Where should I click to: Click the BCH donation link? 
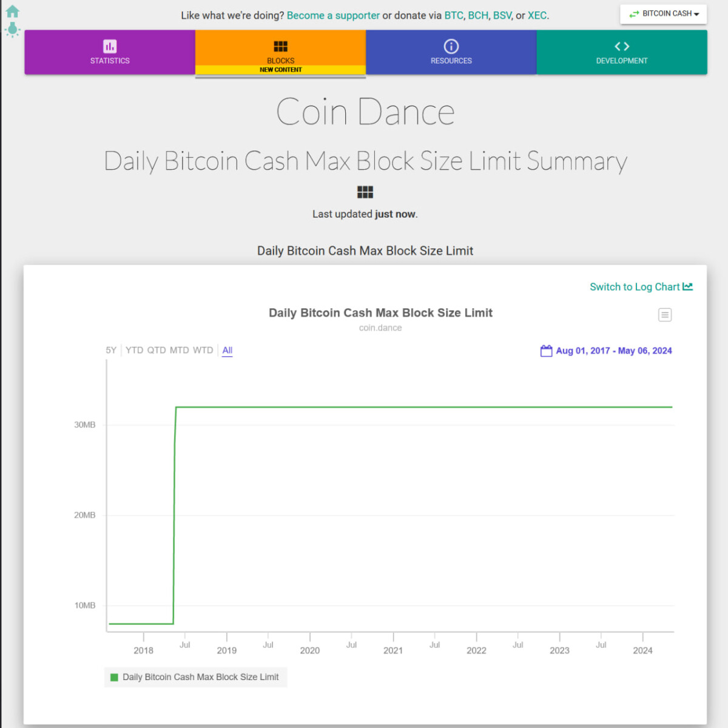click(x=477, y=16)
